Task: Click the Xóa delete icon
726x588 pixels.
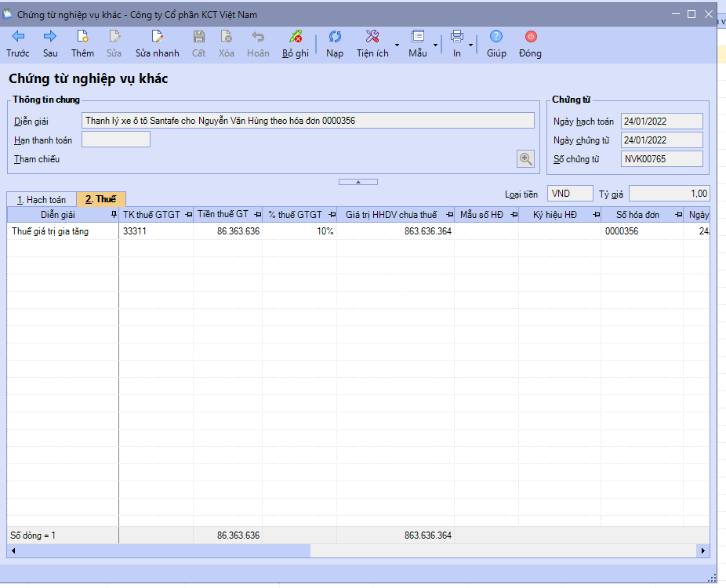Action: (226, 37)
